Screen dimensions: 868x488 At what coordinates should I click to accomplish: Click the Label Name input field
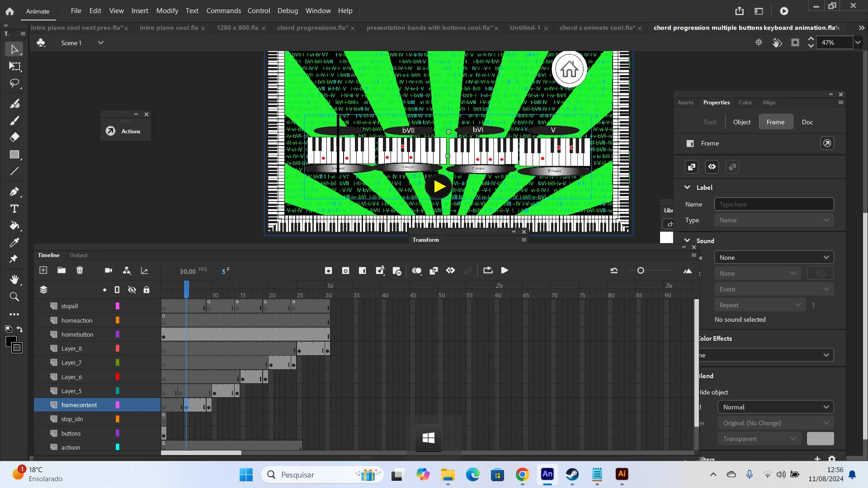[x=774, y=204]
